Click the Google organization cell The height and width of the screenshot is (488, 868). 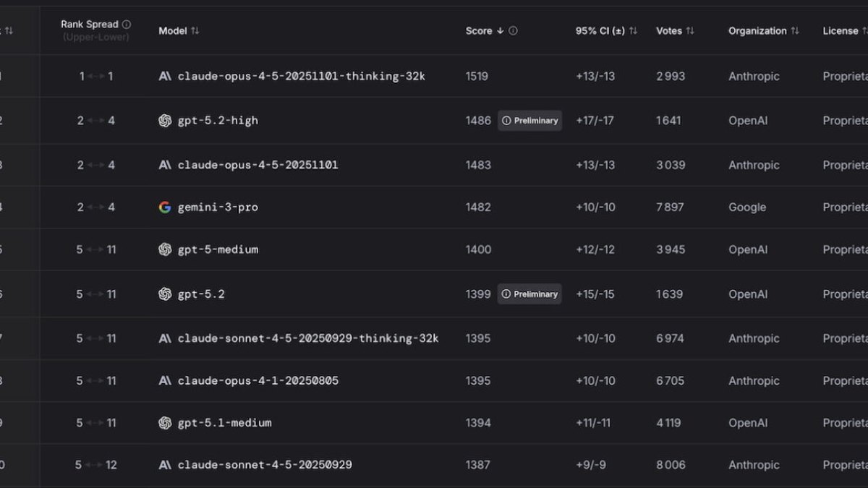click(747, 207)
